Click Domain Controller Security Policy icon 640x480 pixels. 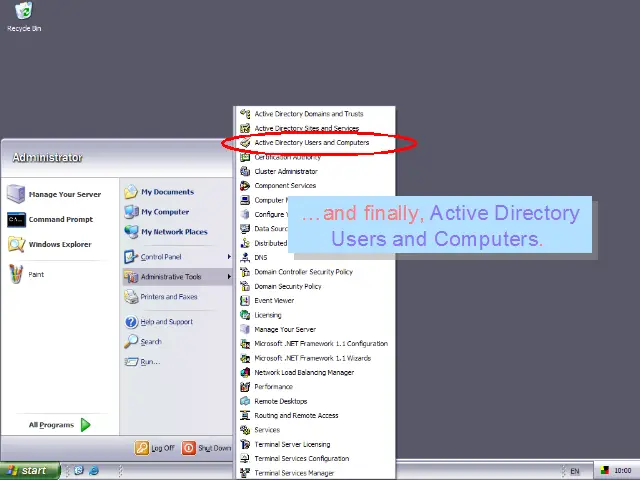[245, 272]
